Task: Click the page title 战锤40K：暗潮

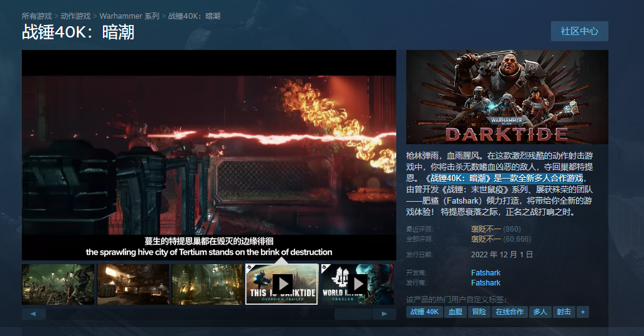Action: pos(78,32)
